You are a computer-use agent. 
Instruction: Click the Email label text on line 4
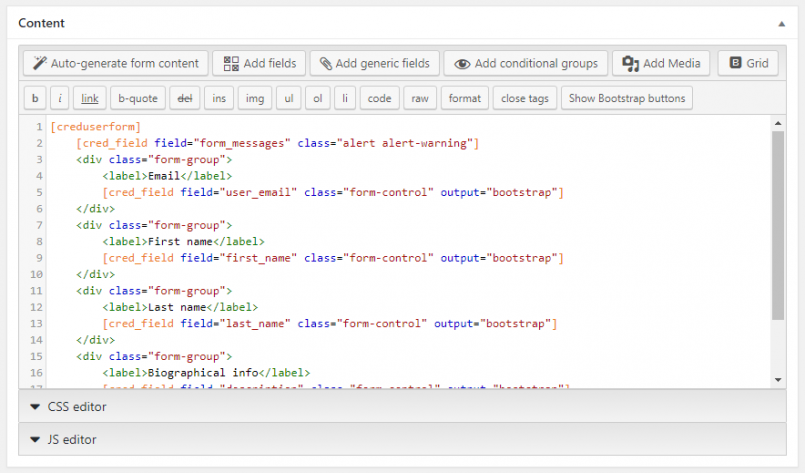point(164,176)
